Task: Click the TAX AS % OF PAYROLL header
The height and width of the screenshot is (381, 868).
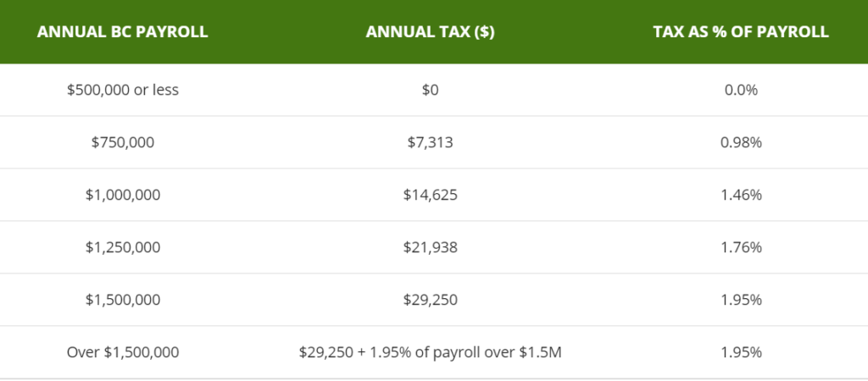Action: click(741, 32)
